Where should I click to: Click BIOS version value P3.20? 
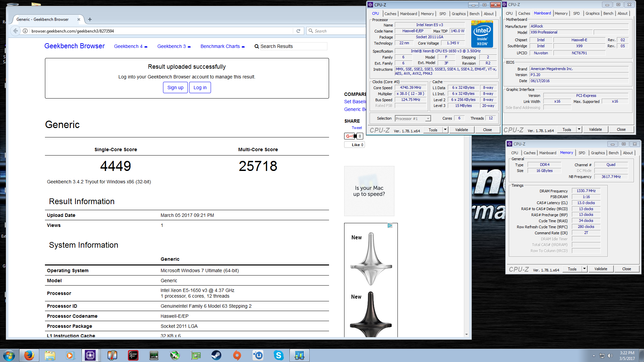[579, 75]
